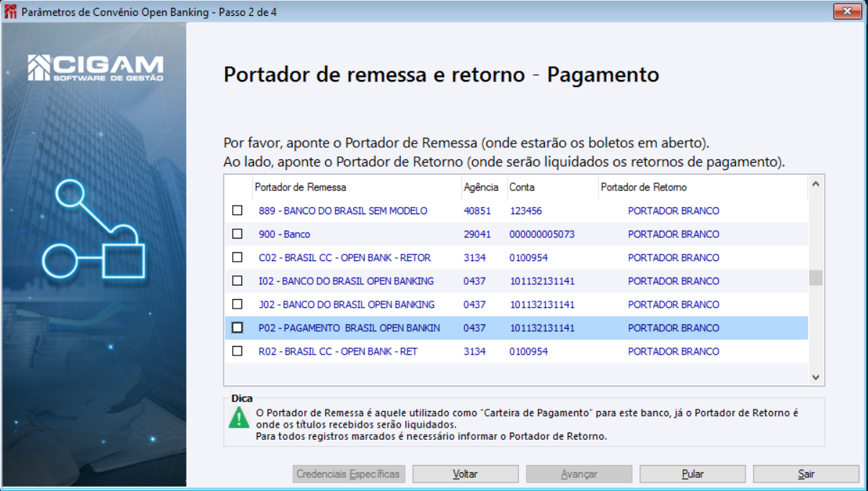Tick the C02 - BRASIL CC - OPEN BANK - RETOR checkbox
This screenshot has height=491, width=868.
pos(237,257)
